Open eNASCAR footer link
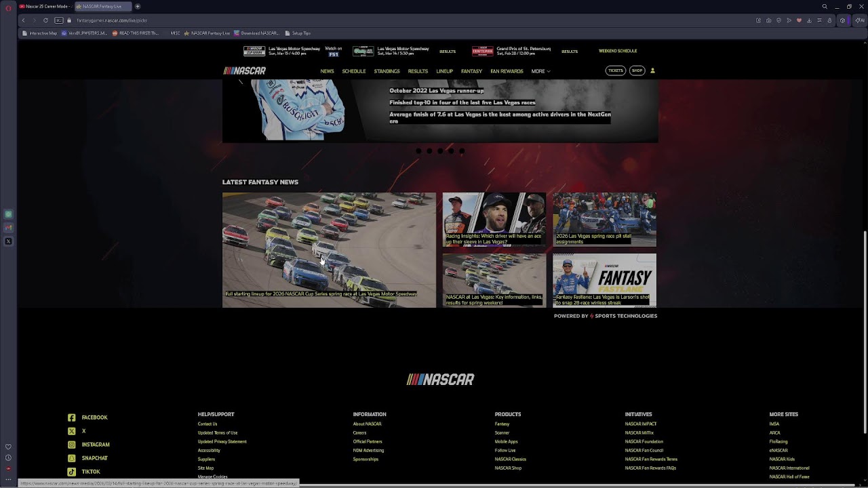 click(778, 451)
